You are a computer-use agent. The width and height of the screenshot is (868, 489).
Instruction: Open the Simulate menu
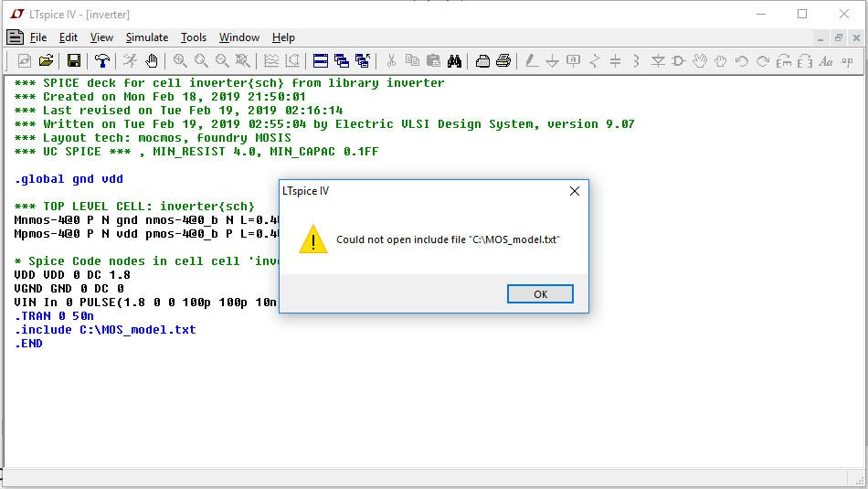(x=147, y=37)
